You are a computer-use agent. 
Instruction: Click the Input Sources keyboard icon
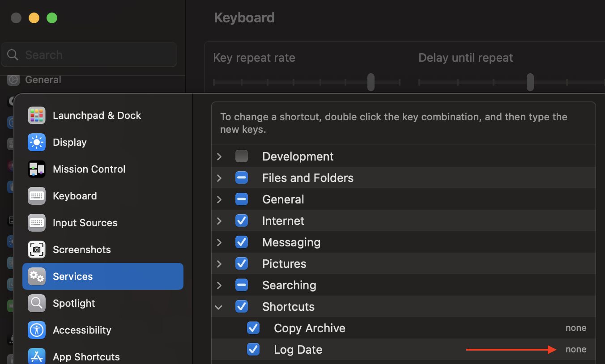(x=37, y=223)
